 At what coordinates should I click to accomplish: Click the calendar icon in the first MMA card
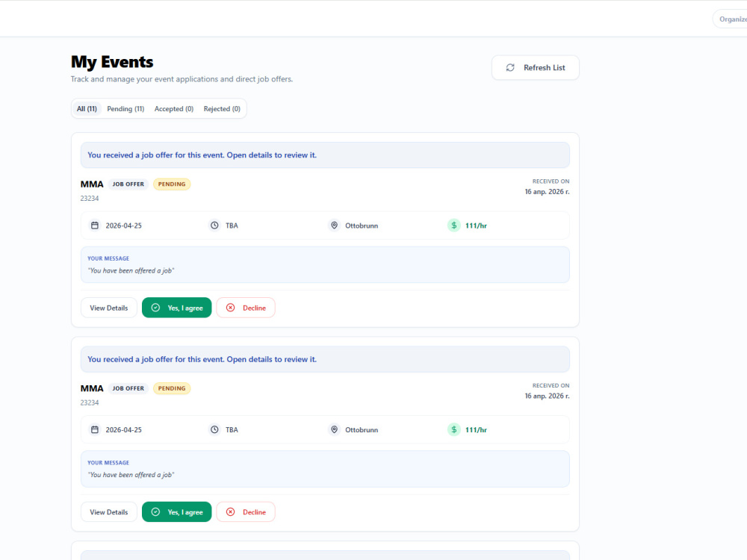point(95,225)
